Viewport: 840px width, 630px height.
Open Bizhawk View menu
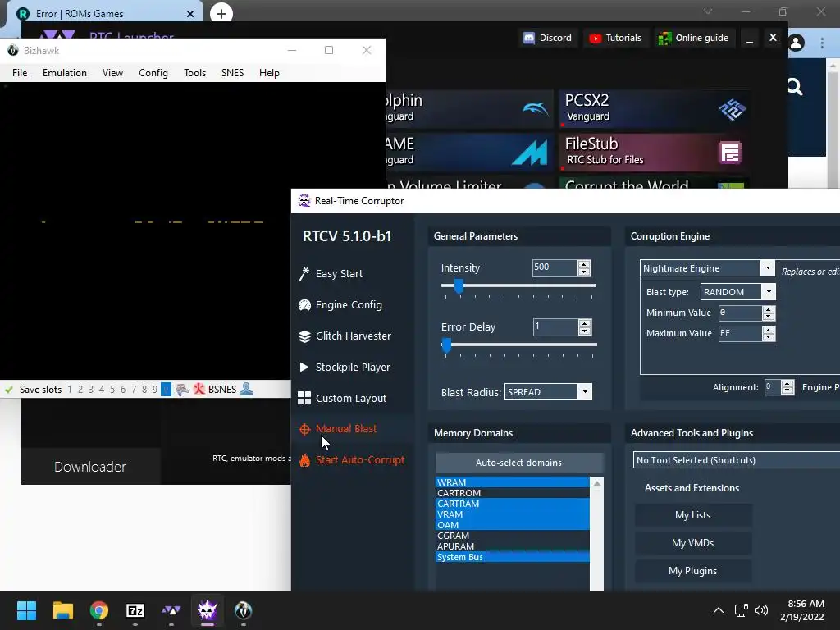112,73
